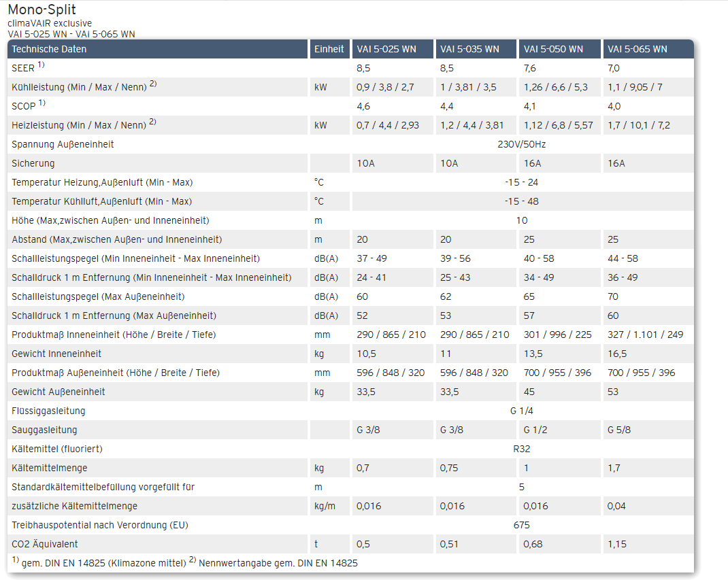Screen dimensions: 728x580
Task: Select the "Temperatur Heizung,Außenluft (Min - Max)" label
Action: pyautogui.click(x=102, y=182)
